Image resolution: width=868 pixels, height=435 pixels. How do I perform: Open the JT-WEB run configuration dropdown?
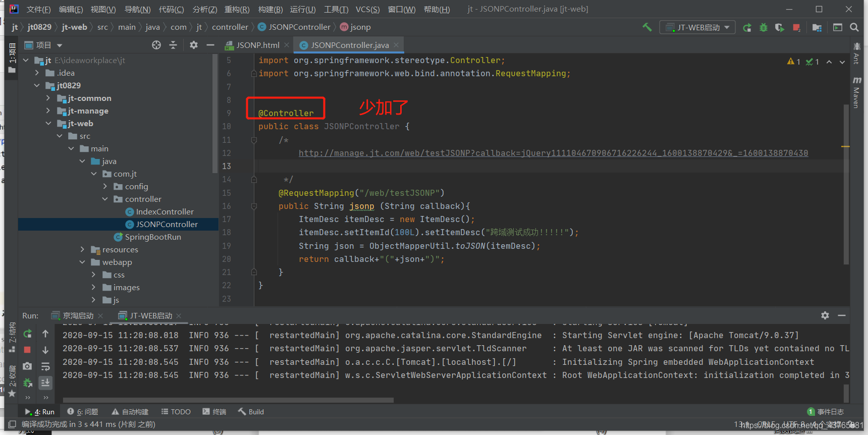click(697, 27)
